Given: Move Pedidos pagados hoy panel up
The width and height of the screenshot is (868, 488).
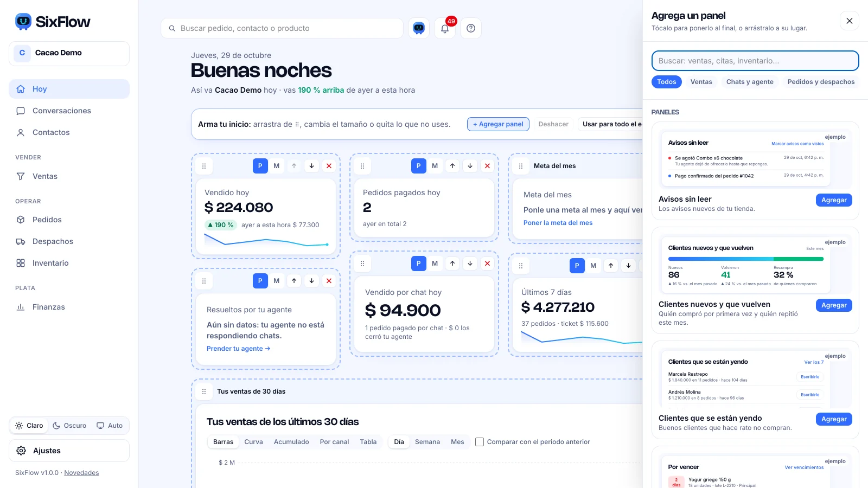Looking at the screenshot, I should 452,166.
